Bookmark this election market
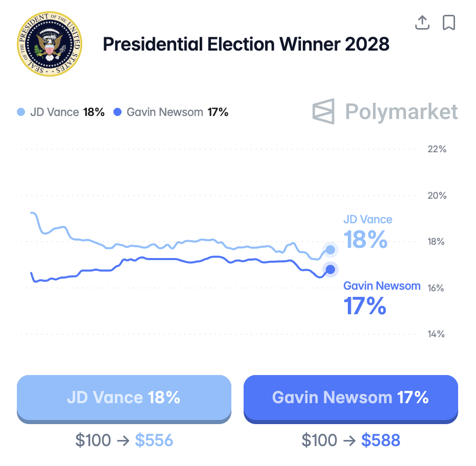476x466 pixels. [449, 22]
